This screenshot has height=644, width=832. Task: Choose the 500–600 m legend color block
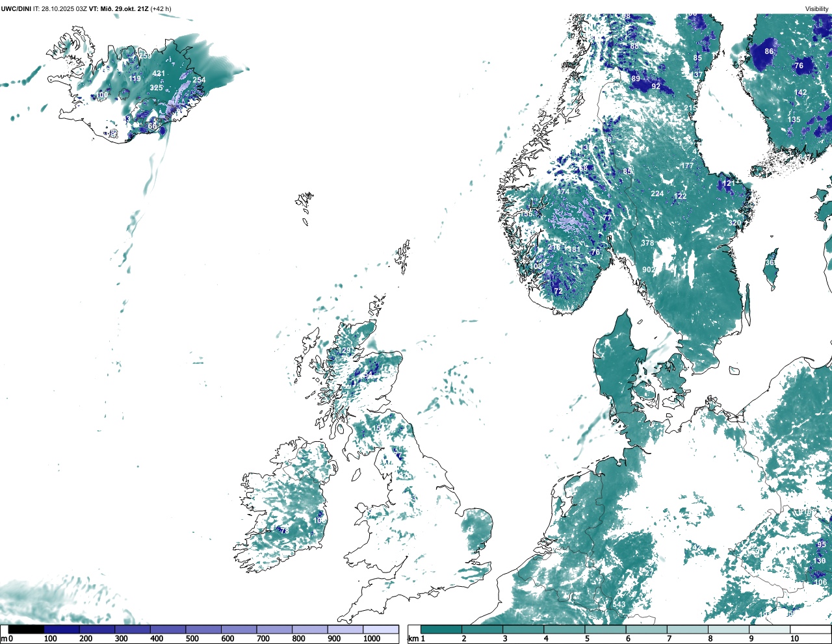click(203, 630)
